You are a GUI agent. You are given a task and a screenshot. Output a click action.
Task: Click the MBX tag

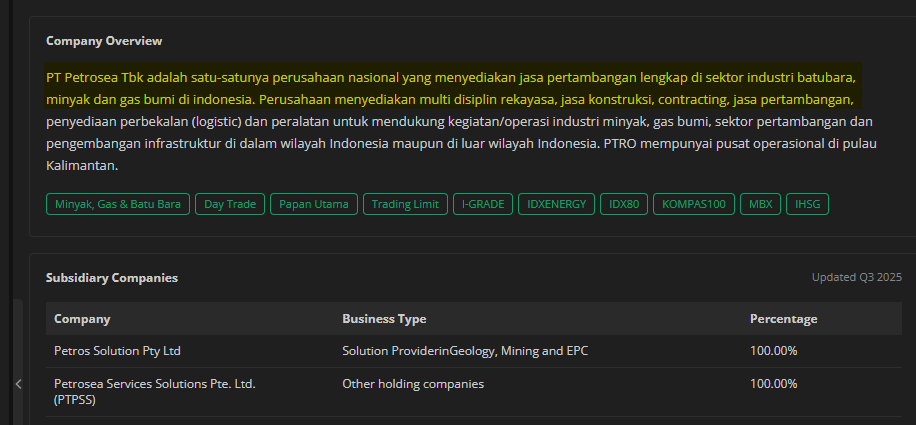(761, 204)
